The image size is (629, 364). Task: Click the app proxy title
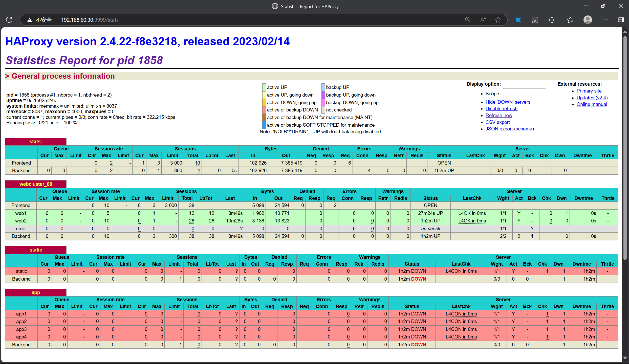click(36, 292)
